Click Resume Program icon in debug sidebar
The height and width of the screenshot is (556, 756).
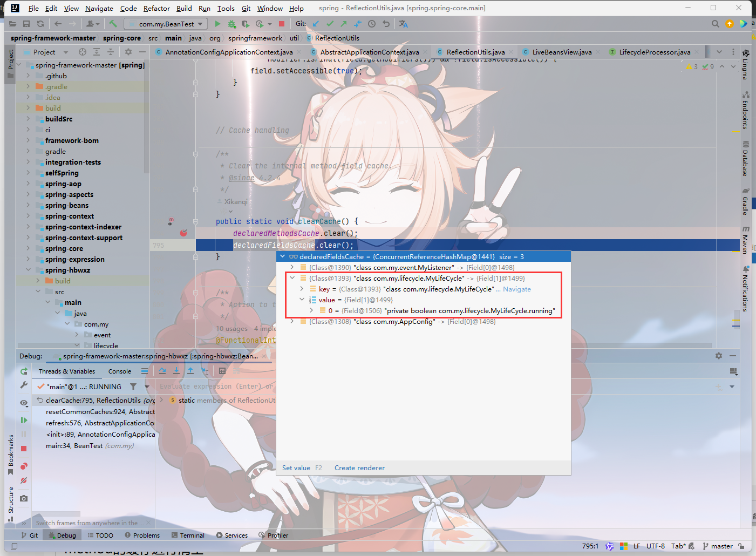(24, 420)
